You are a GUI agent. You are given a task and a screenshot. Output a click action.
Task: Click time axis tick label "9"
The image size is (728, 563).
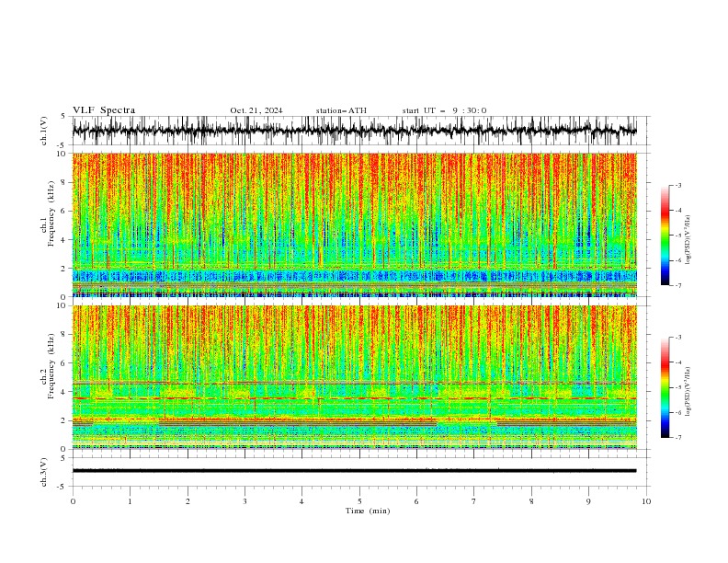point(588,501)
